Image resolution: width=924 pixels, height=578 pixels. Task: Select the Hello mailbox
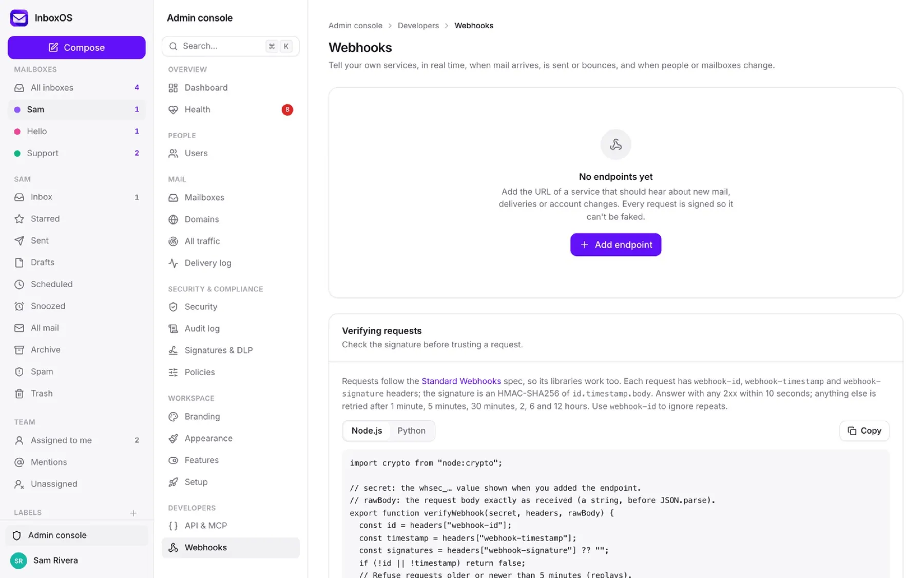click(76, 132)
